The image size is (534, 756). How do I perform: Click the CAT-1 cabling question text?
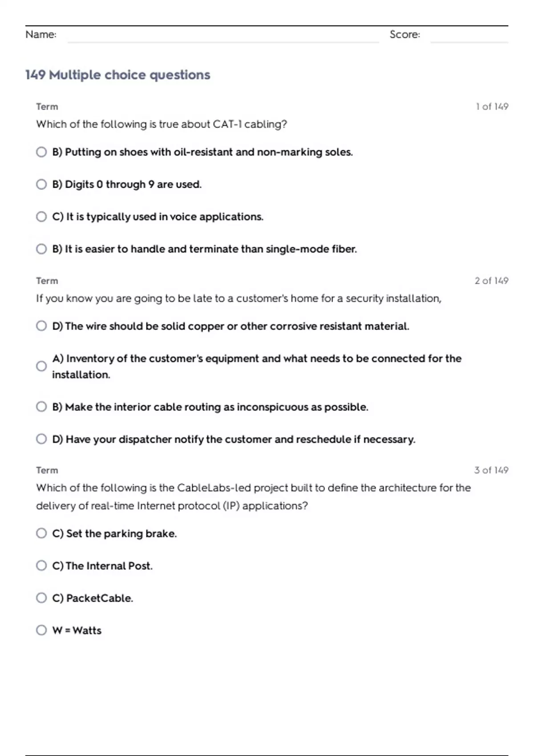click(162, 124)
